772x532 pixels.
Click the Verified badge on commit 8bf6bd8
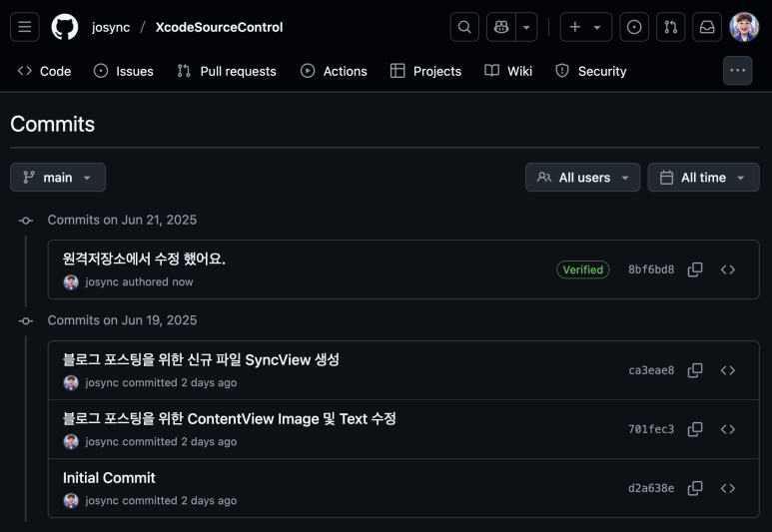click(x=583, y=269)
